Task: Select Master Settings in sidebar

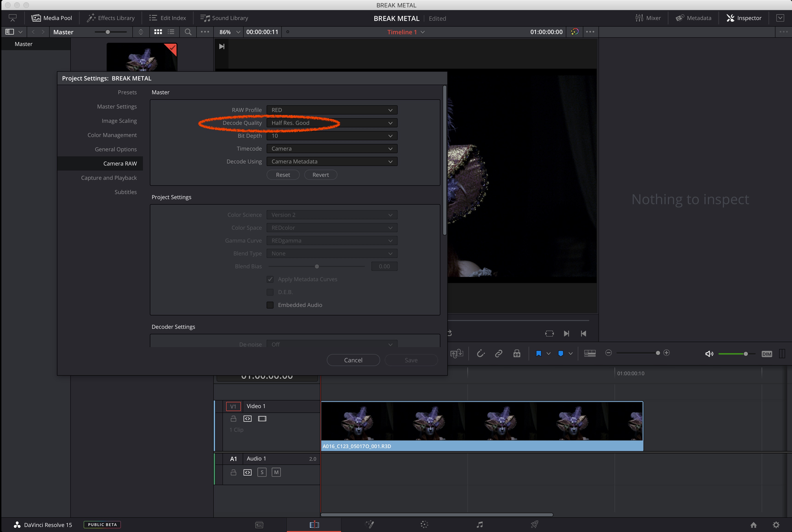Action: click(x=117, y=106)
